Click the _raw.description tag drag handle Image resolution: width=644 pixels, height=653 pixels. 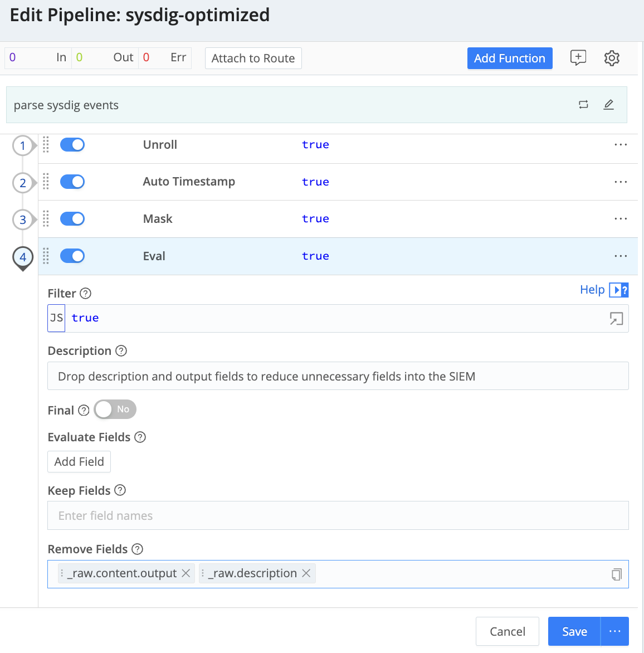(203, 573)
